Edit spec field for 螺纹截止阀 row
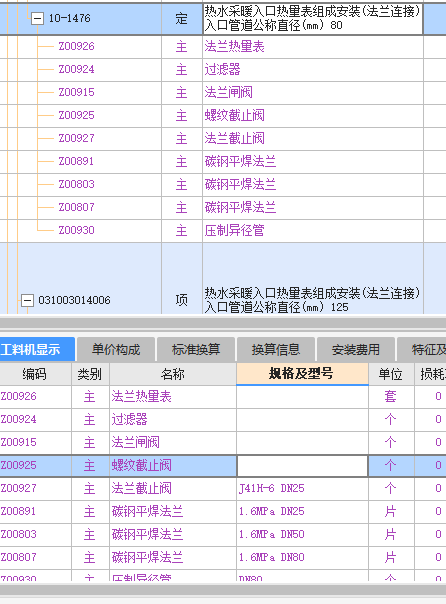This screenshot has height=604, width=446. coord(302,466)
